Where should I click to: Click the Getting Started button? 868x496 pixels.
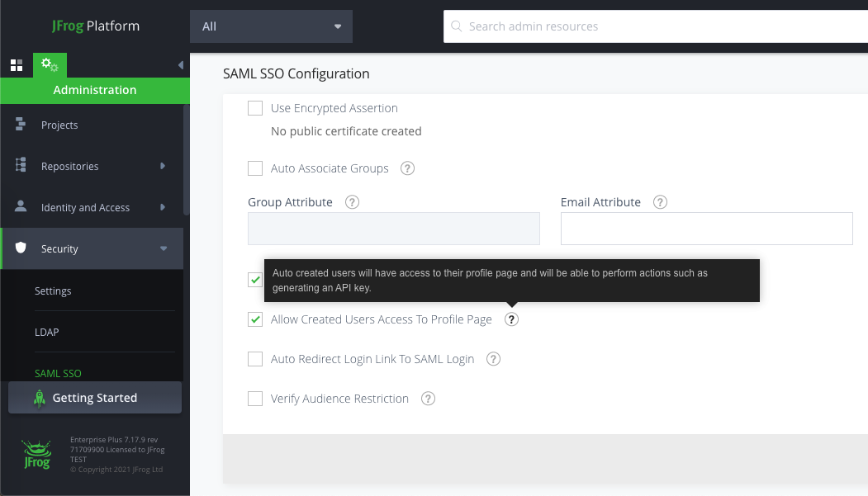click(95, 398)
